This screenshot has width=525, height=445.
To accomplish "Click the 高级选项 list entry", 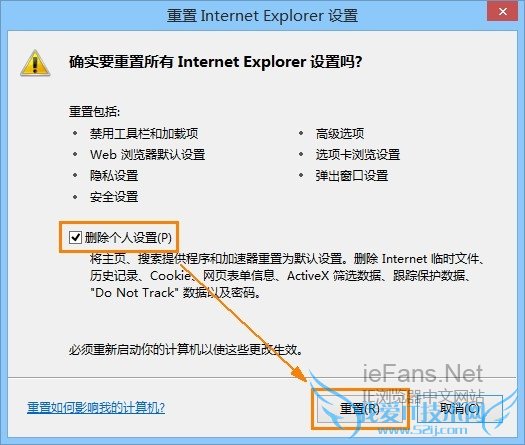I will (x=340, y=133).
